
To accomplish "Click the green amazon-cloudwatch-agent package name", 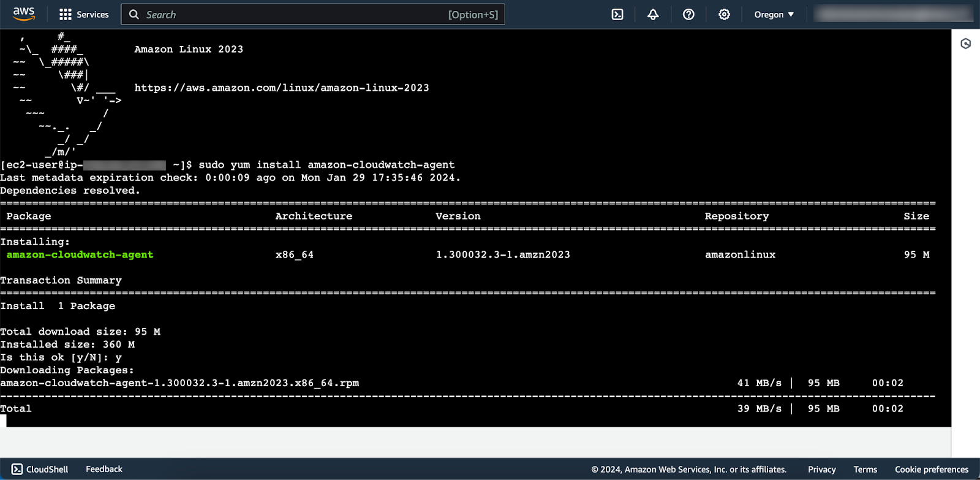I will 80,254.
